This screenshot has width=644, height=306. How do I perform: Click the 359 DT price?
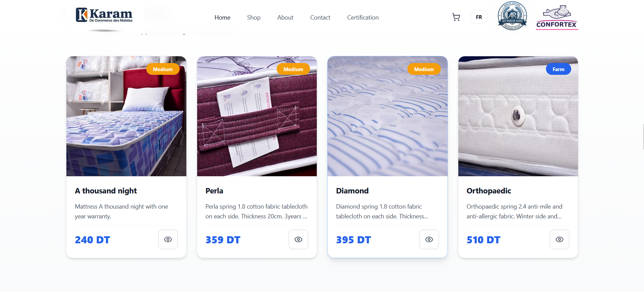223,240
